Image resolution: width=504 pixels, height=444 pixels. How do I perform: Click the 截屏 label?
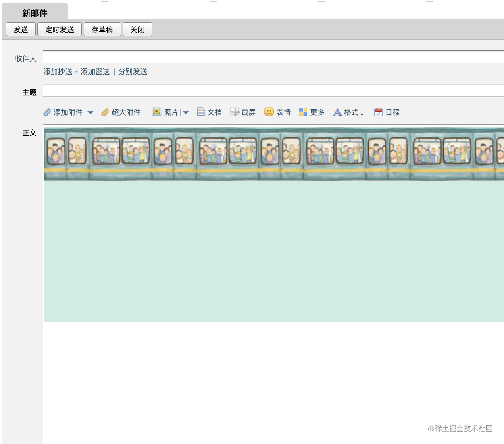tap(248, 112)
